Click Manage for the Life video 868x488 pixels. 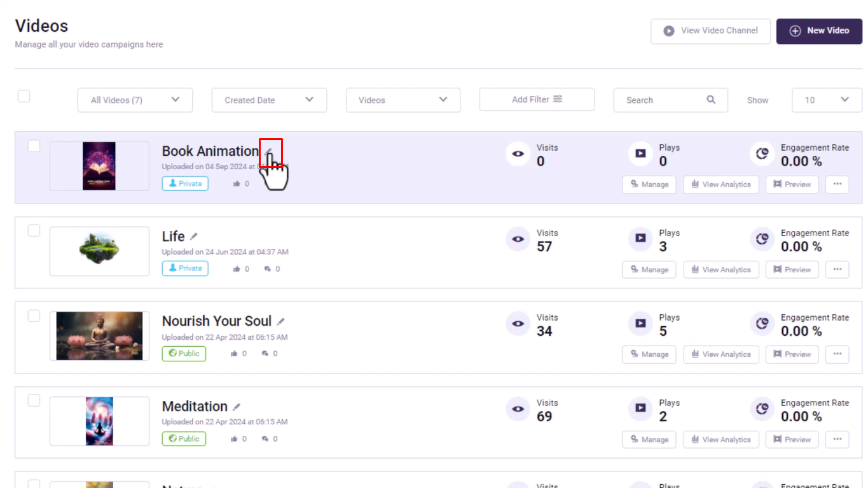tap(649, 270)
